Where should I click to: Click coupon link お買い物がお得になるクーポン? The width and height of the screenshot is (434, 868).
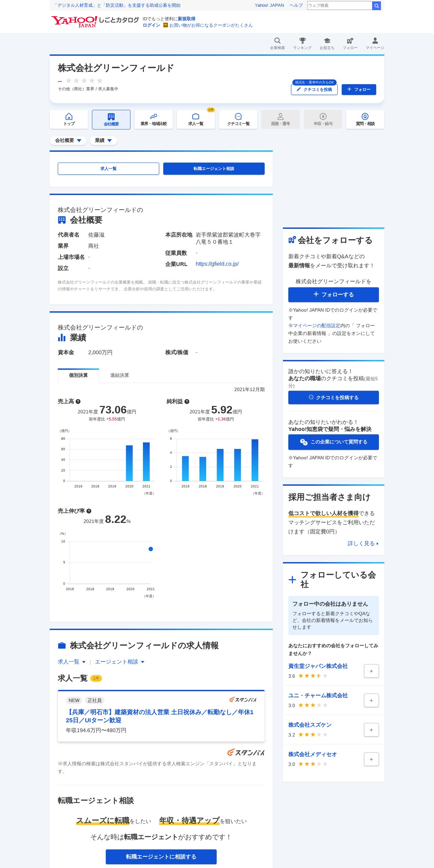(211, 25)
